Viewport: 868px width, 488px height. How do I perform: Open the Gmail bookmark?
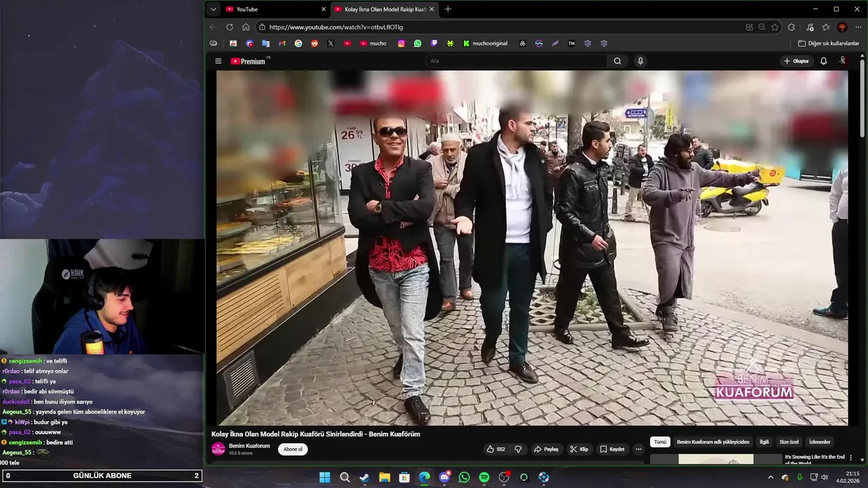(282, 43)
